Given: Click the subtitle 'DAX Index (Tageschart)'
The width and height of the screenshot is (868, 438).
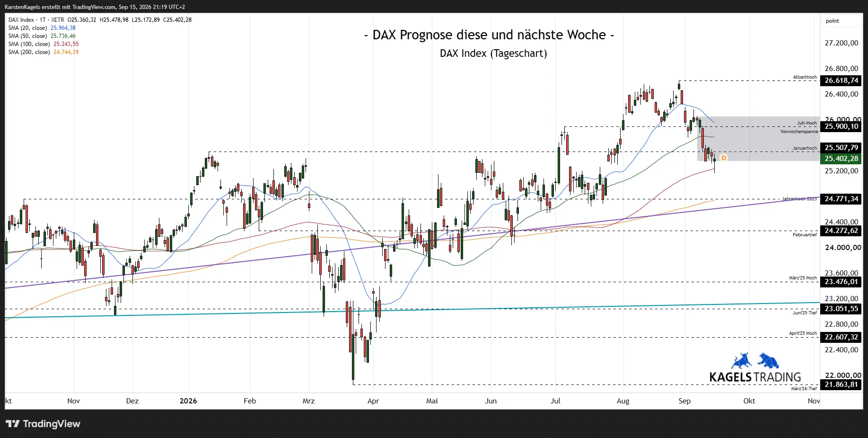Looking at the screenshot, I should click(493, 54).
